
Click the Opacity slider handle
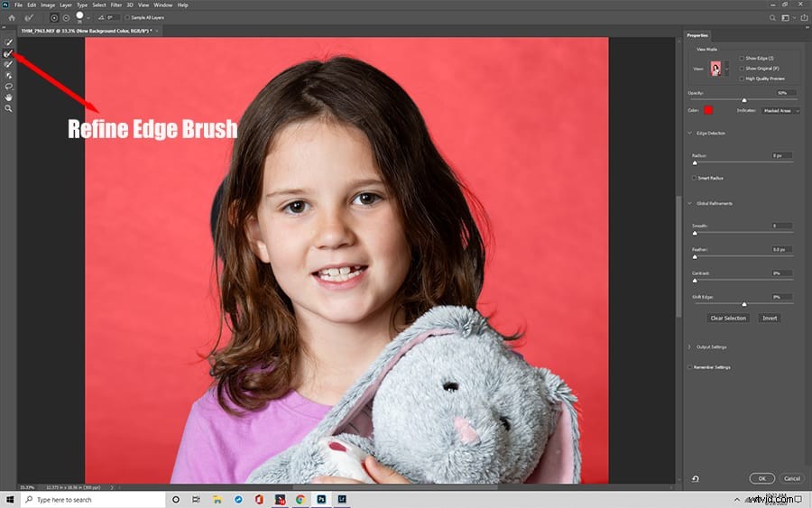click(x=744, y=100)
